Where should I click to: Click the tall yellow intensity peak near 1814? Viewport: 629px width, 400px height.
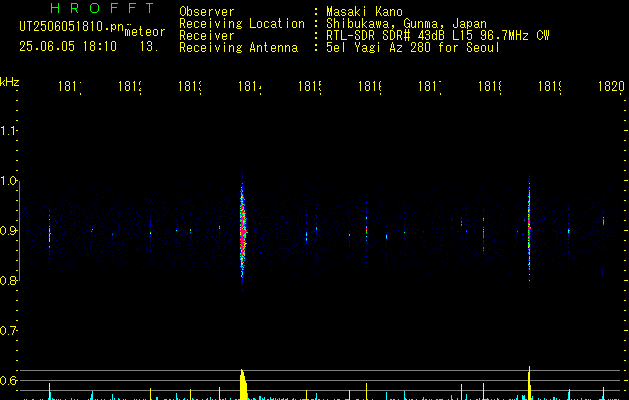coord(243,384)
